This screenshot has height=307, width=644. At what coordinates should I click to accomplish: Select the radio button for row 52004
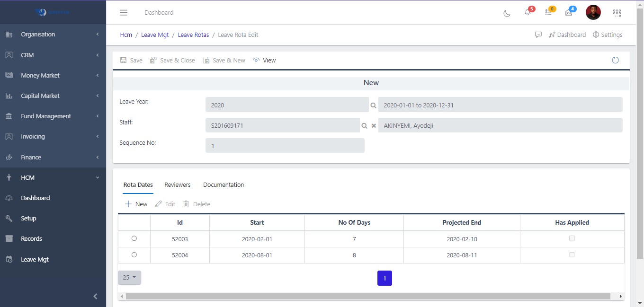(134, 254)
